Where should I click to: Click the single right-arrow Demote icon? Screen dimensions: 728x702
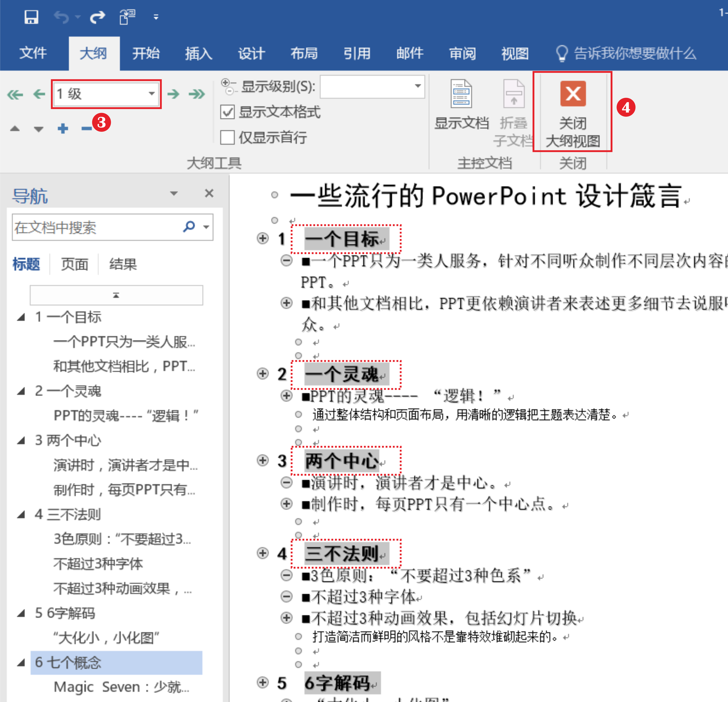(x=173, y=94)
